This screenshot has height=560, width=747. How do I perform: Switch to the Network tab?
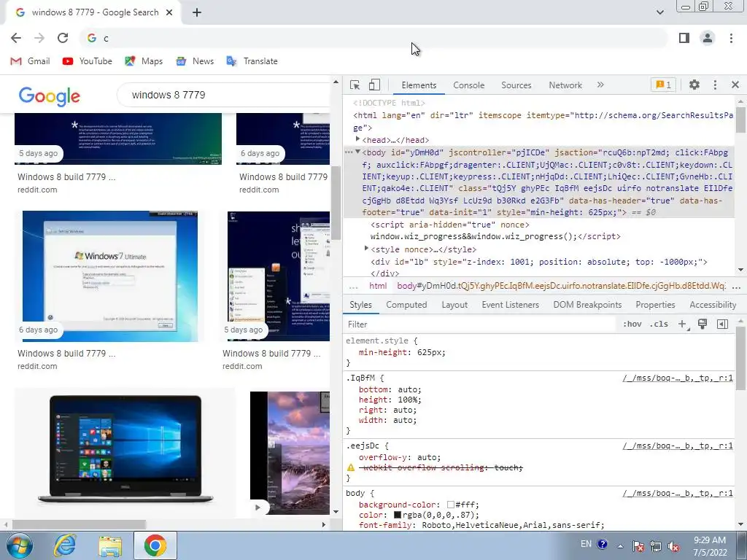[x=565, y=85]
